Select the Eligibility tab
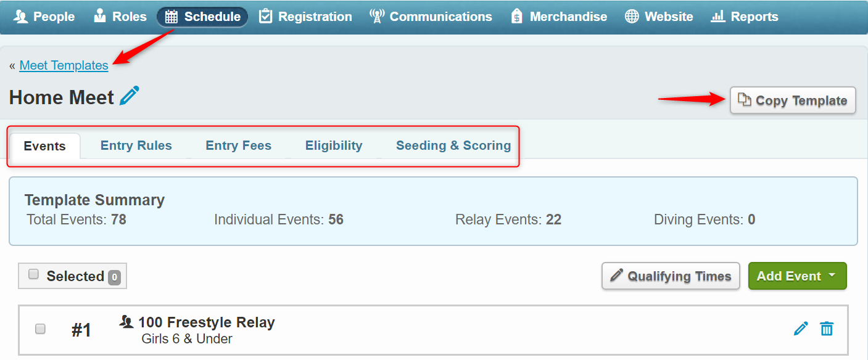The image size is (868, 360). [333, 145]
